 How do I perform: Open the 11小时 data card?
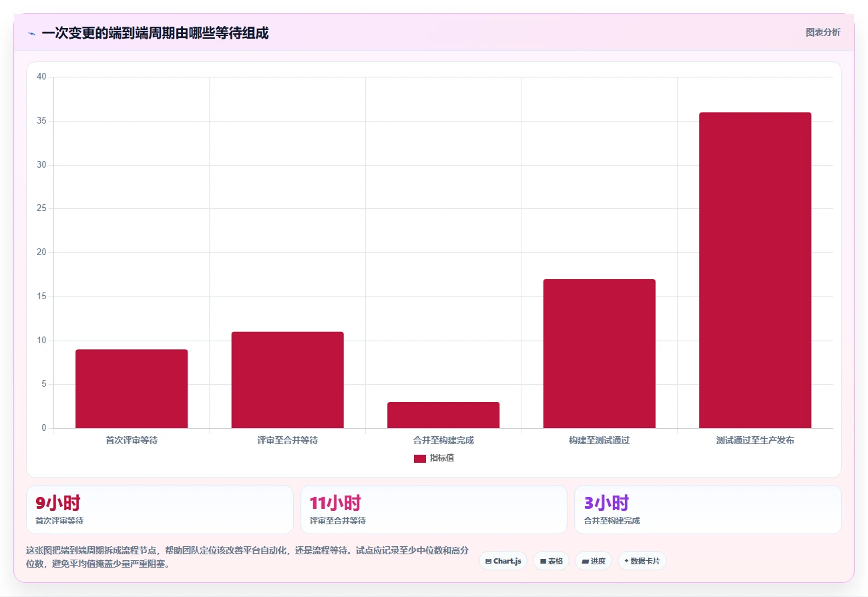pyautogui.click(x=434, y=510)
